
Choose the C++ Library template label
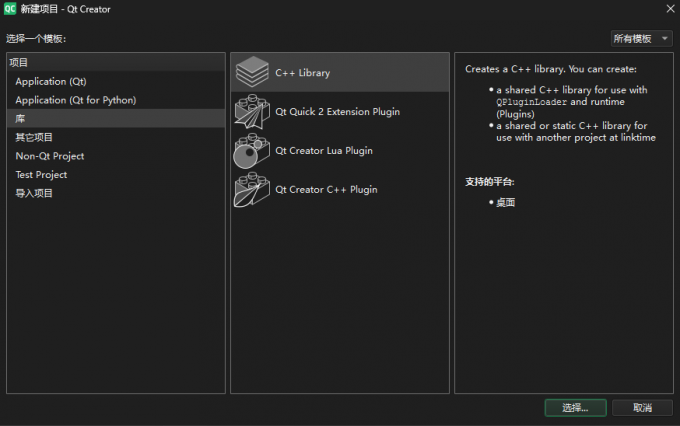303,73
